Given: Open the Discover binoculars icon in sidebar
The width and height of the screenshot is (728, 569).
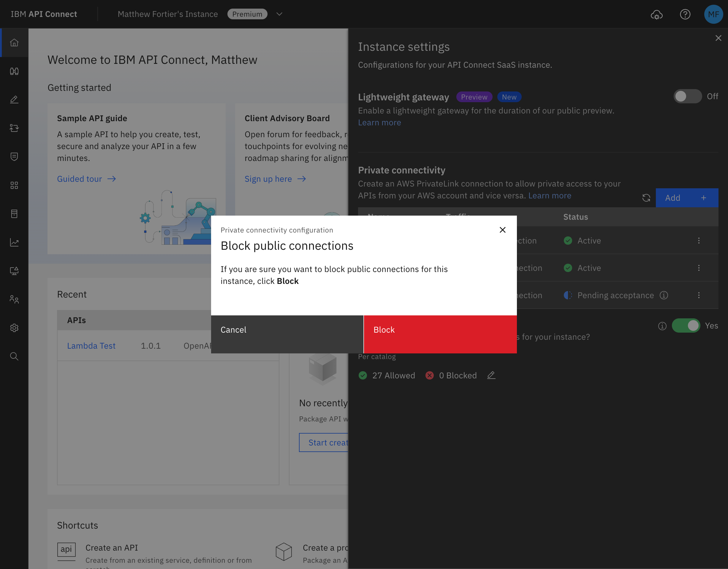Looking at the screenshot, I should click(14, 71).
